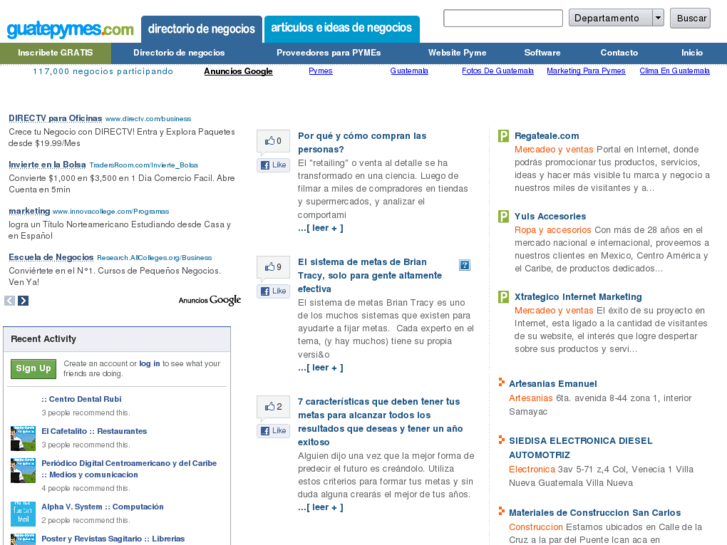Click the orange arrow icon beside Artesanias Emanuel
The width and height of the screenshot is (727, 545).
pos(501,382)
